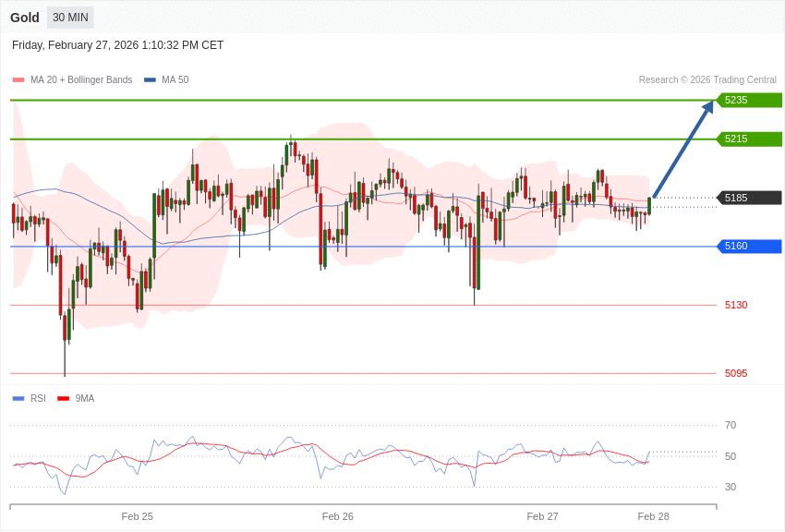This screenshot has width=785, height=532.
Task: Click the blue upward forecast arrow
Action: click(683, 149)
